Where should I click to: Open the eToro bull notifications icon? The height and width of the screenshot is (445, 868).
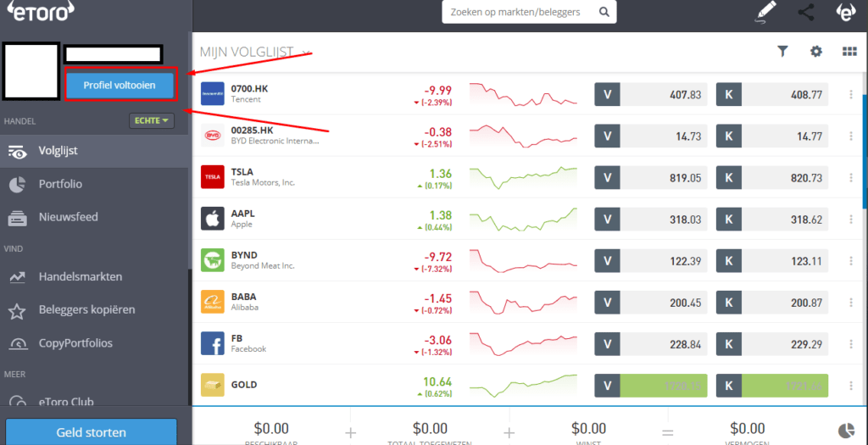(x=845, y=12)
